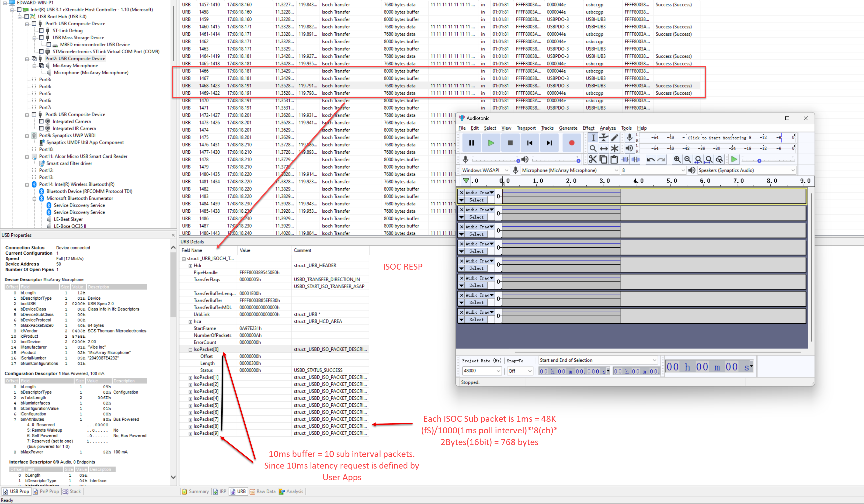Select the Draw tool pencil icon
This screenshot has width=864, height=504.
[x=614, y=138]
